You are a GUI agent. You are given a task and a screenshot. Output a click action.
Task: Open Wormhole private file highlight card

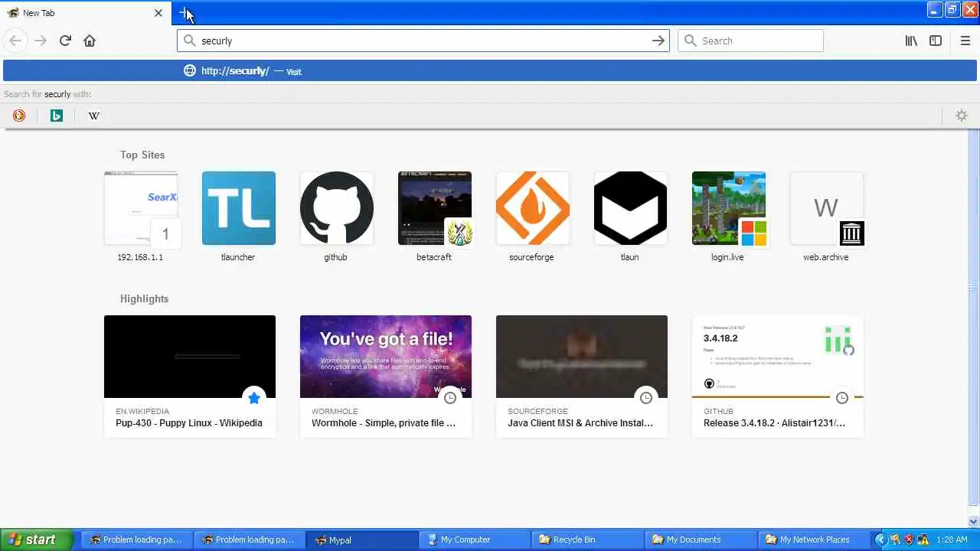386,376
